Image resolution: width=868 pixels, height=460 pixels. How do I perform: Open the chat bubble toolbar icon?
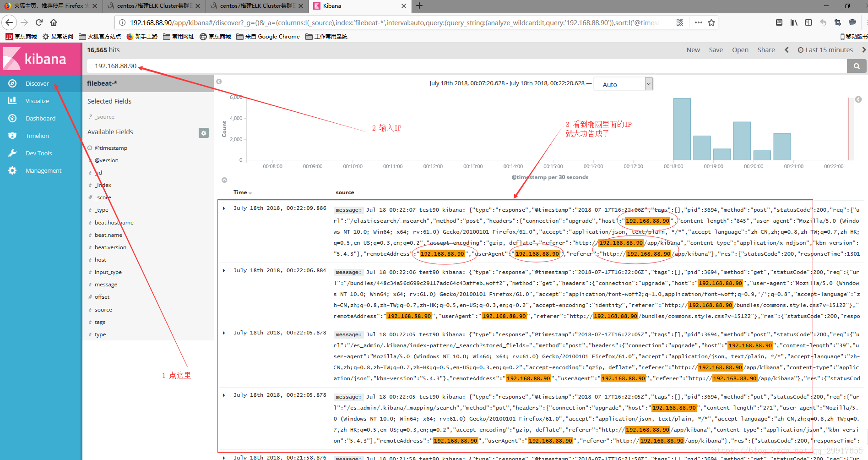click(x=852, y=22)
